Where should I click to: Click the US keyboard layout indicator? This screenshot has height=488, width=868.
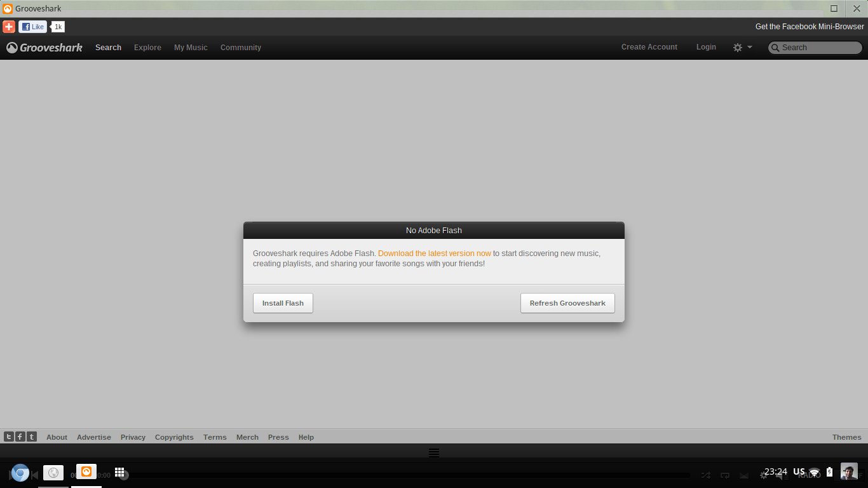point(799,471)
